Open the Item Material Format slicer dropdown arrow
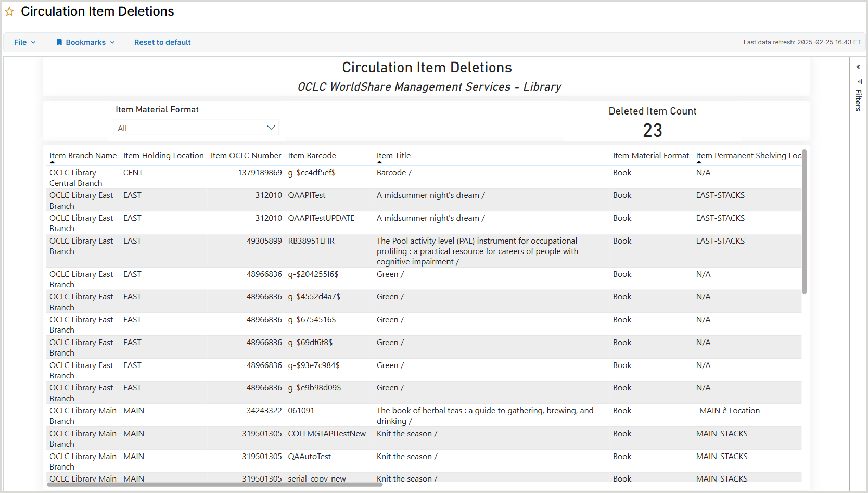The height and width of the screenshot is (493, 868). (x=271, y=127)
